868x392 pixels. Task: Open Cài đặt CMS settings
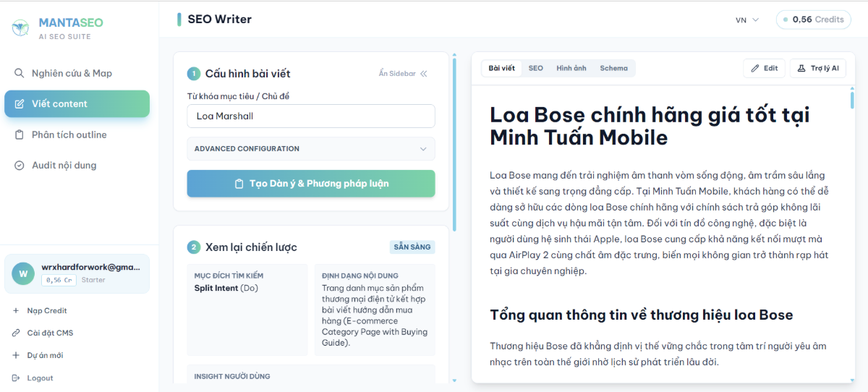point(50,333)
